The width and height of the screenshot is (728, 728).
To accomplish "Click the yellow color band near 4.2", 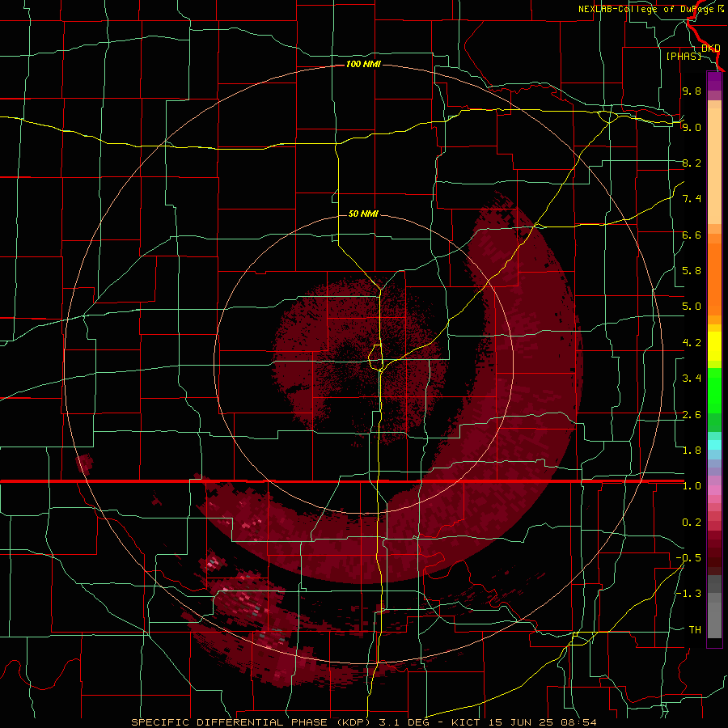I will tap(714, 346).
